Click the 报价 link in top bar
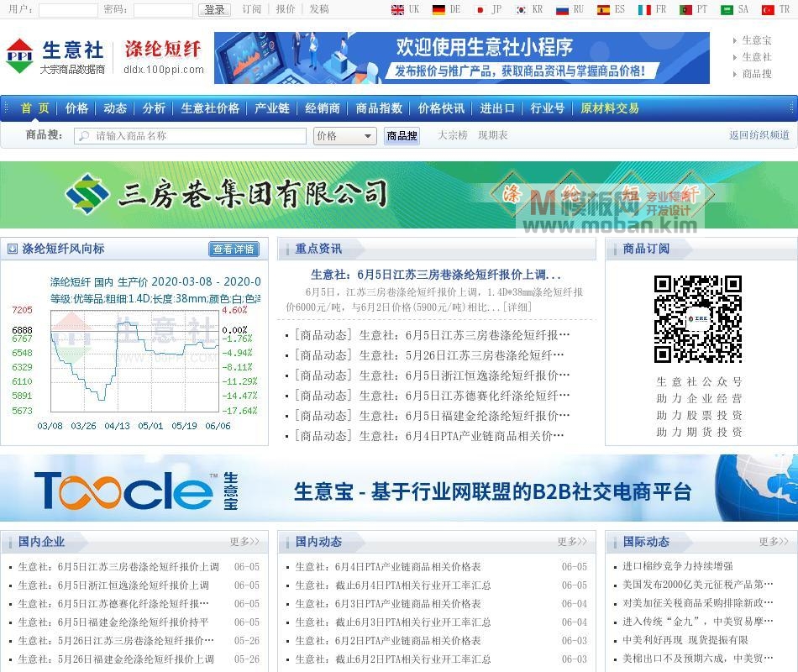The width and height of the screenshot is (798, 672). point(286,10)
